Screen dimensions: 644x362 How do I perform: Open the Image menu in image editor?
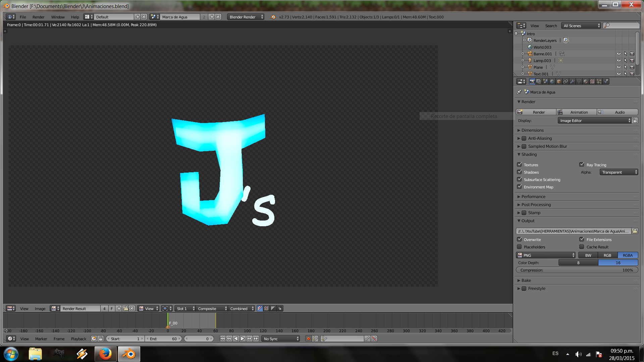[x=40, y=309]
